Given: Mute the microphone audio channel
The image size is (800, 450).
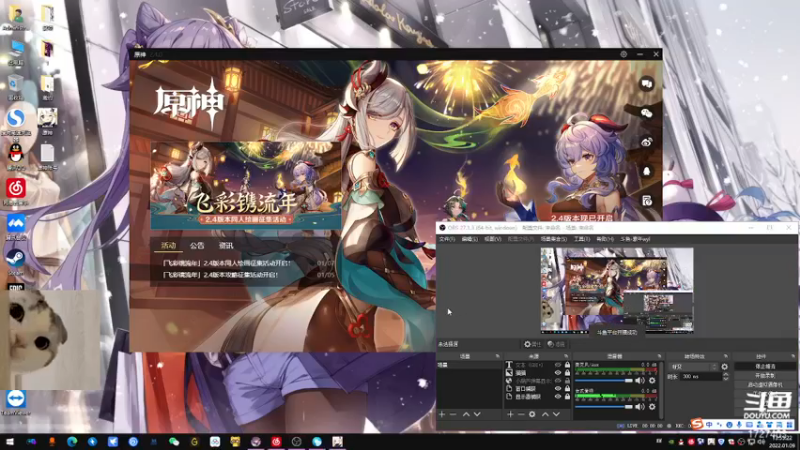Looking at the screenshot, I should 640,381.
